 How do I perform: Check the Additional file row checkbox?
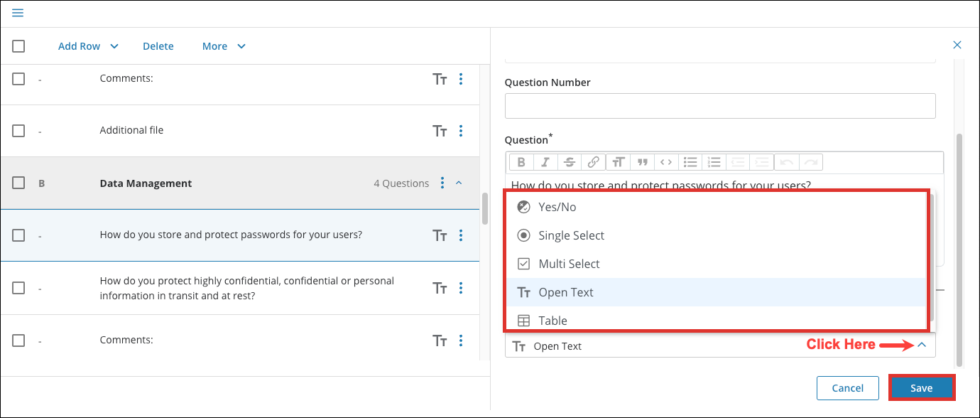pos(18,130)
